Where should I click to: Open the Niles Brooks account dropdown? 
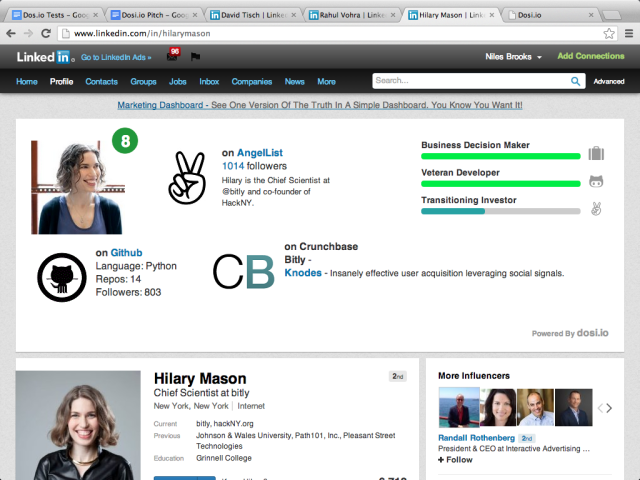pyautogui.click(x=513, y=57)
